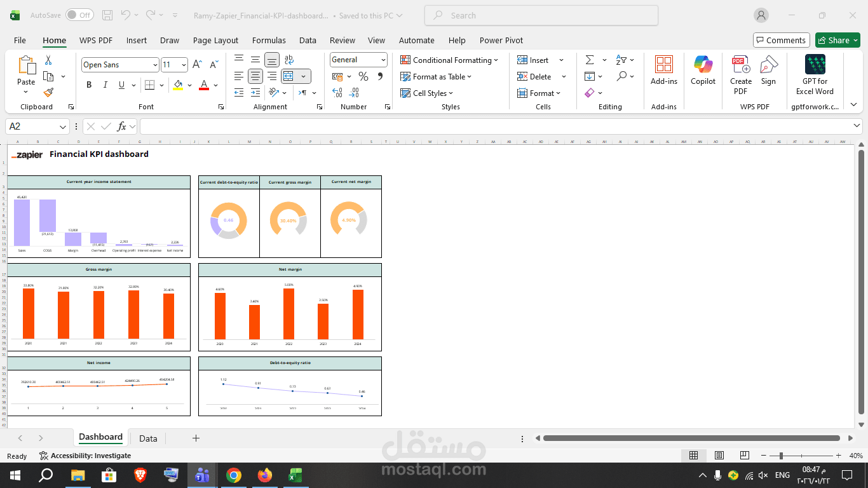The image size is (868, 488).
Task: Open the font size 11 dropdown
Action: 184,65
